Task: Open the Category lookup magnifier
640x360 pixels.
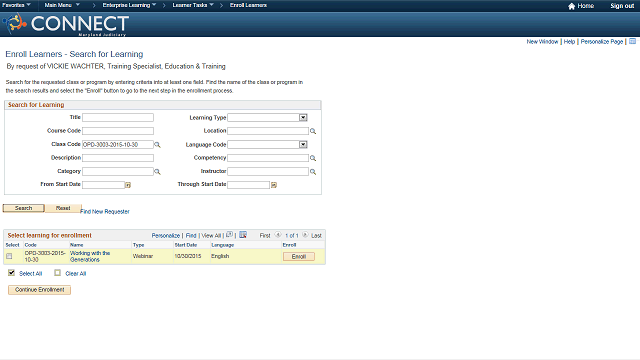Action: pos(157,172)
